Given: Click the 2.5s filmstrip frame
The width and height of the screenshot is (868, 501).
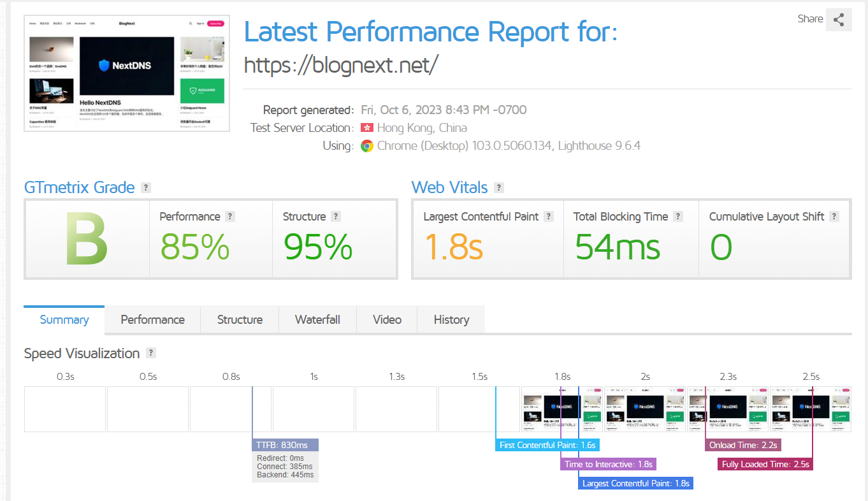Looking at the screenshot, I should pyautogui.click(x=811, y=409).
